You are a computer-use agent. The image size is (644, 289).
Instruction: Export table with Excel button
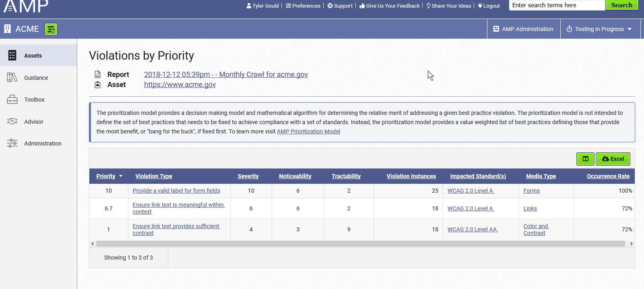(613, 159)
